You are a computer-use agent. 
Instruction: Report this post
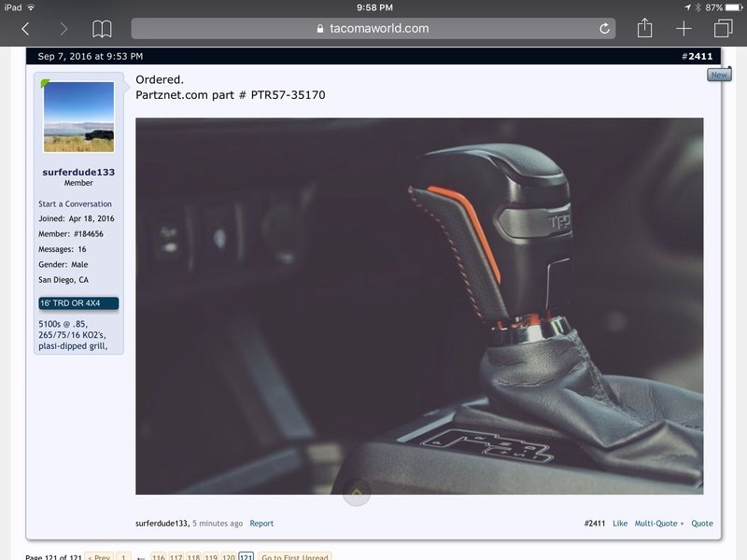261,524
